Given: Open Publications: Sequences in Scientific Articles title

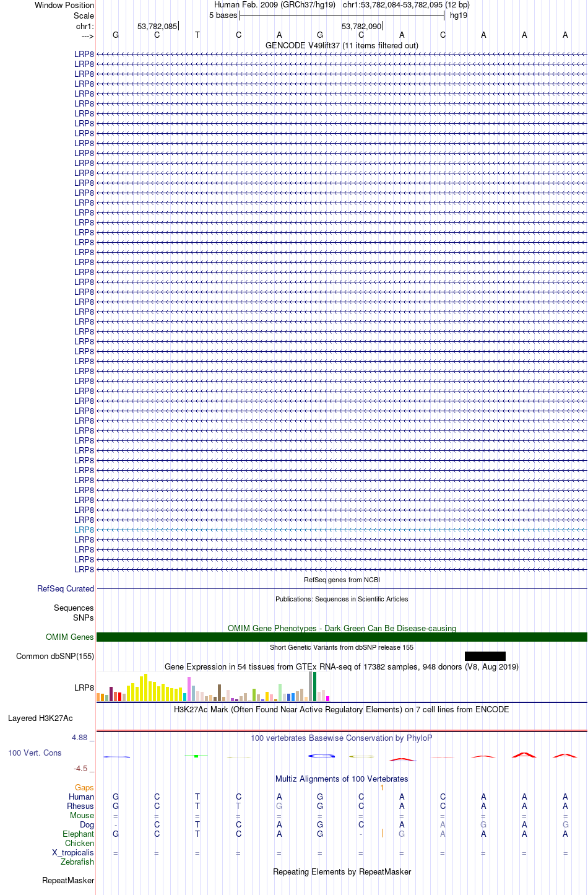Looking at the screenshot, I should point(342,599).
